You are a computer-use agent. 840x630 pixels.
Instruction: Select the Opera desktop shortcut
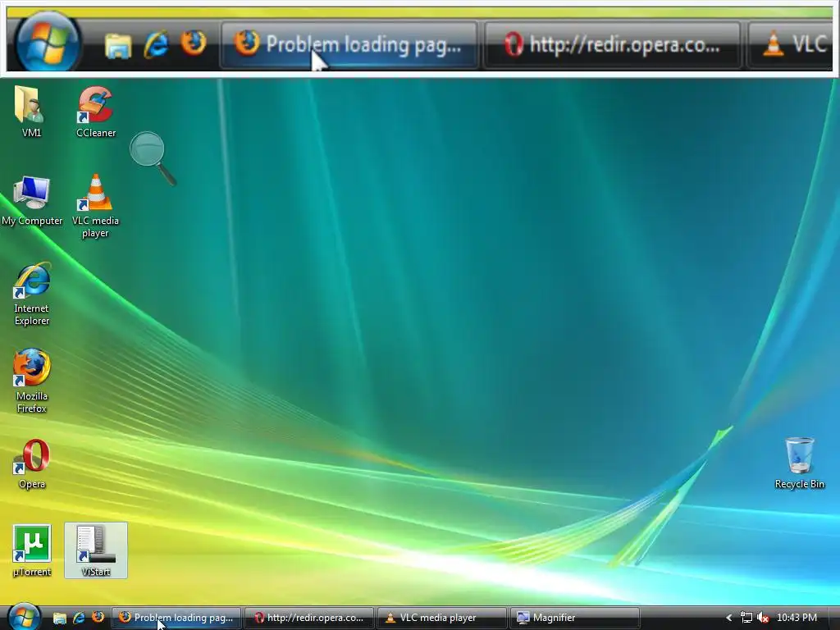tap(32, 464)
